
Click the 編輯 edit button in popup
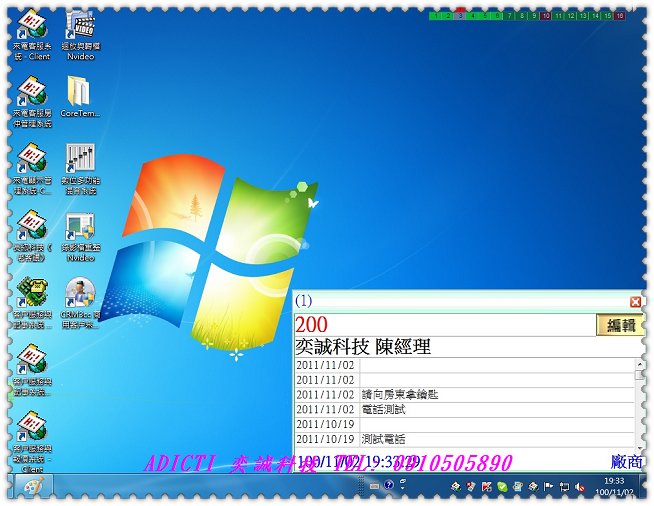[x=621, y=325]
